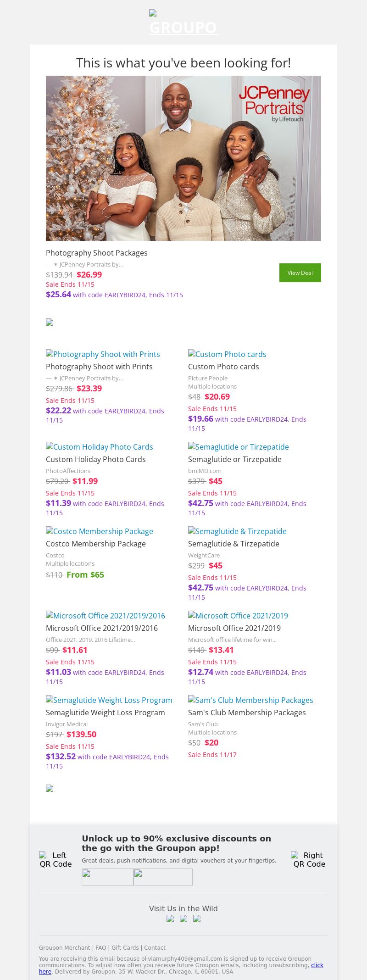Open the Gift Cards footer link
The height and width of the screenshot is (980, 367).
tap(125, 947)
